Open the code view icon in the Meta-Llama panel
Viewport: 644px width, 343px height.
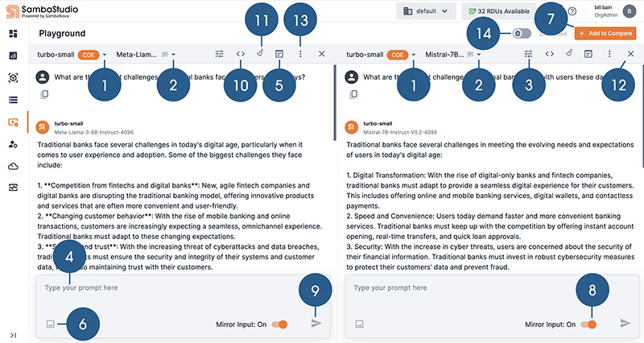(241, 54)
